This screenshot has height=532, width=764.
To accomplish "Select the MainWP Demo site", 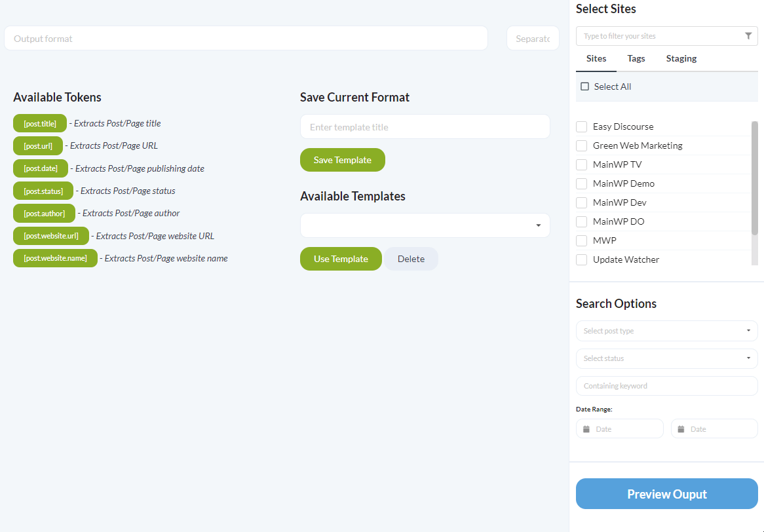I will 581,183.
